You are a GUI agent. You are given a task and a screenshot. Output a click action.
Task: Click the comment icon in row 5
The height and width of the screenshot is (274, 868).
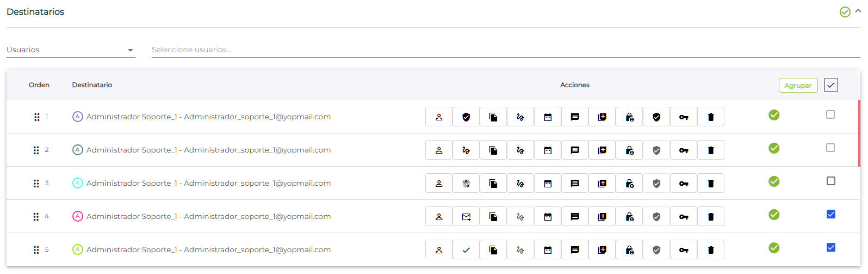coord(575,250)
